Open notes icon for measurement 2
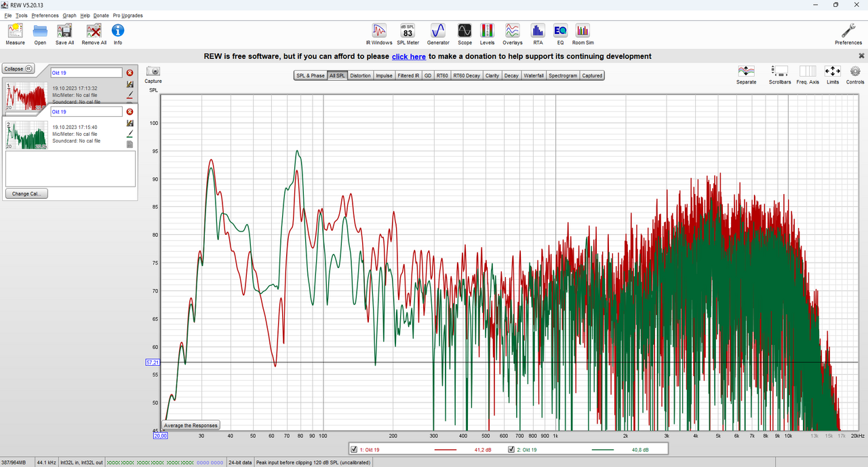This screenshot has height=467, width=868. pyautogui.click(x=130, y=144)
